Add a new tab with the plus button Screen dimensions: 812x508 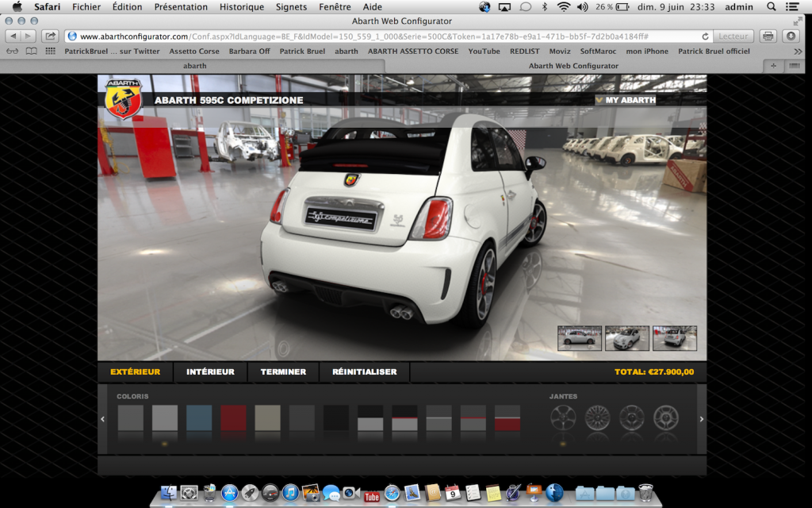[x=774, y=66]
